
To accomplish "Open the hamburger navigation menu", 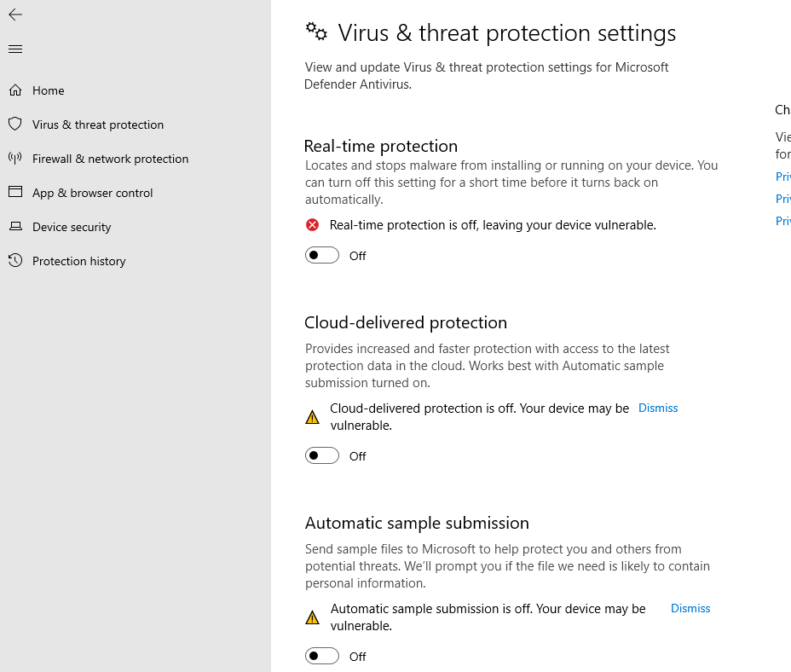I will 15,49.
